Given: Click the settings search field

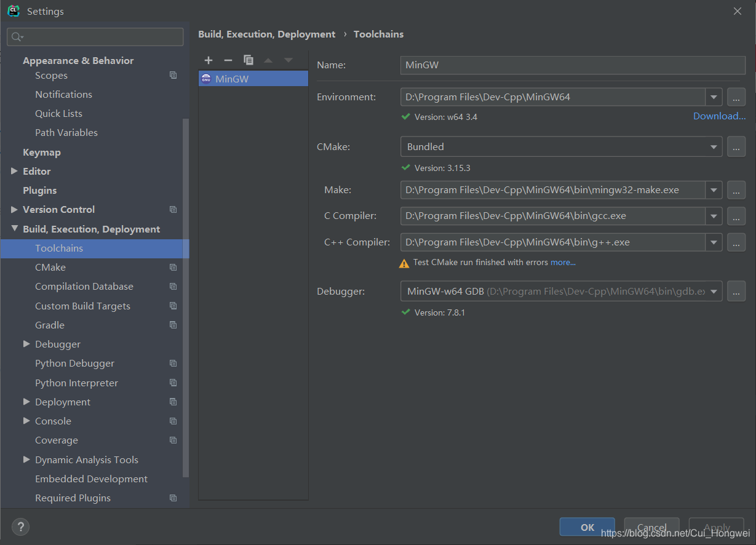Looking at the screenshot, I should (95, 37).
